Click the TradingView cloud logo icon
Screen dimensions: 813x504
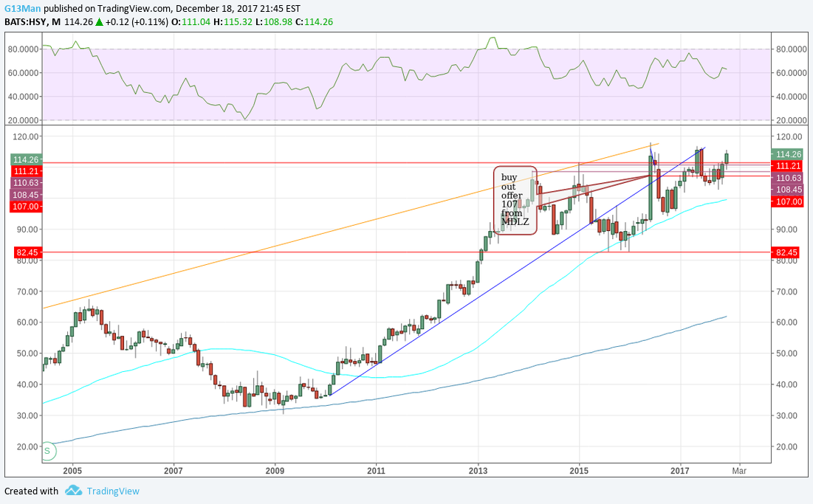click(73, 490)
